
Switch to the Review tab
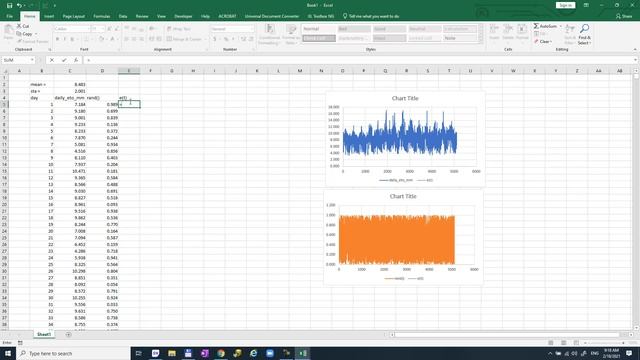(x=142, y=16)
